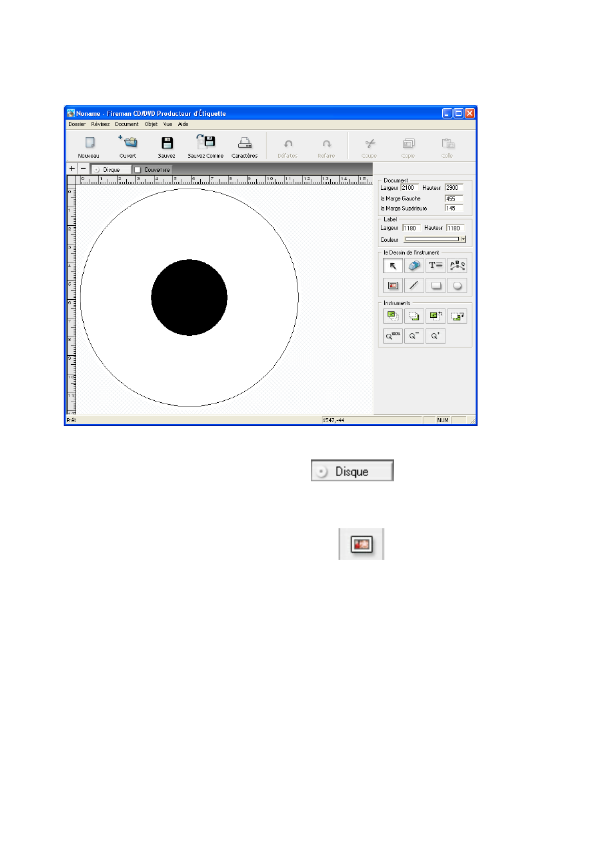Switch to the Disque tab
The width and height of the screenshot is (614, 868).
pos(111,170)
